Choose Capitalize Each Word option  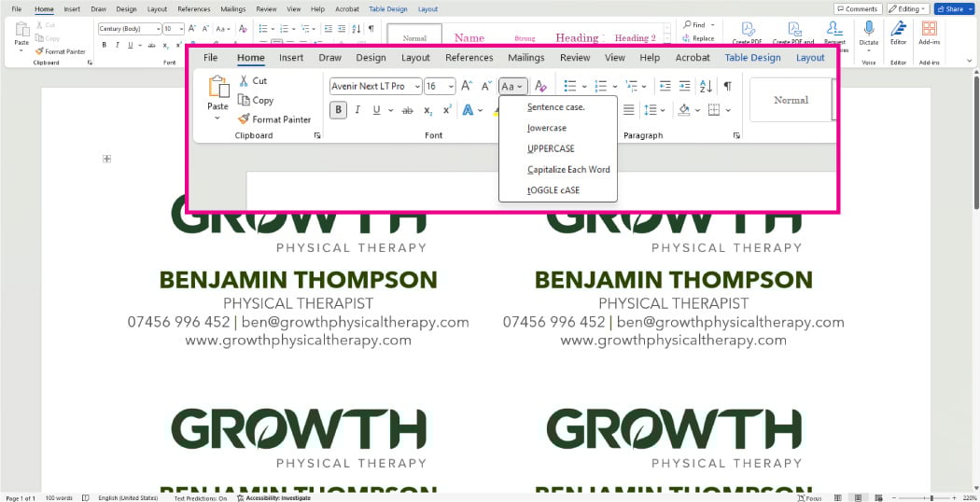pos(568,170)
